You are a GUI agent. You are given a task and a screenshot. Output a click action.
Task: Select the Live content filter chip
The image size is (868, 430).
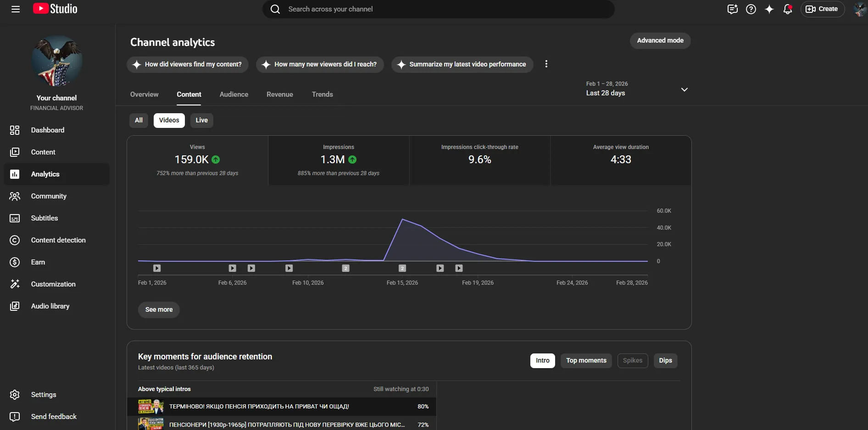[202, 121]
